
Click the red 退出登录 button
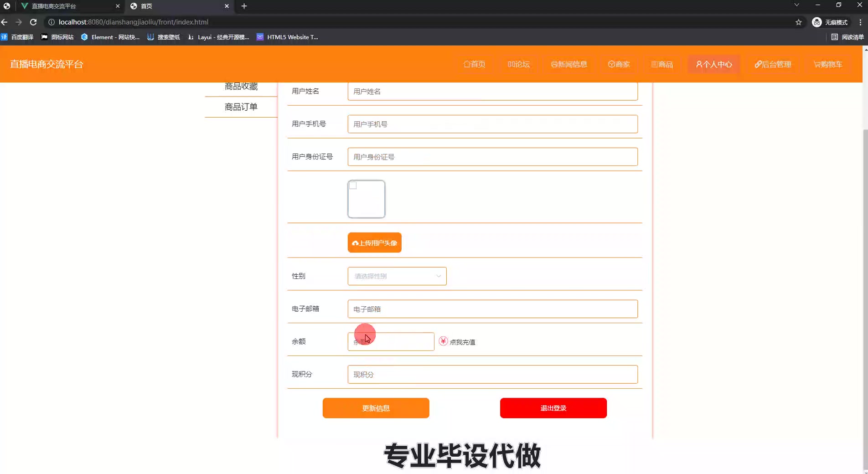[553, 408]
